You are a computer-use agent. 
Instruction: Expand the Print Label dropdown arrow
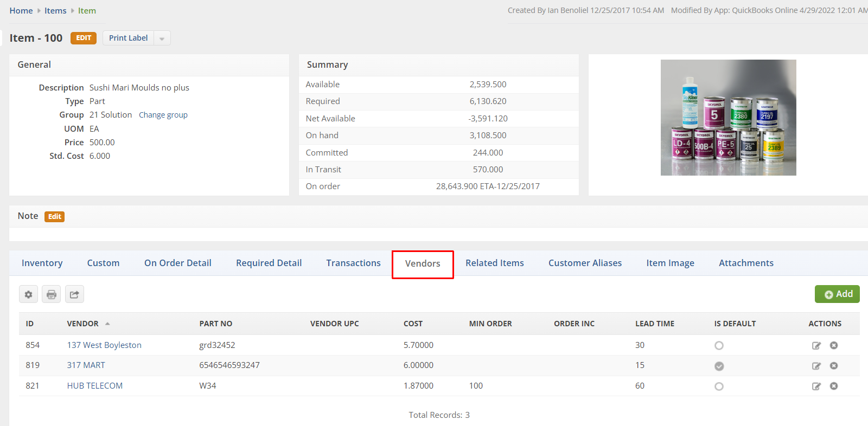(162, 38)
